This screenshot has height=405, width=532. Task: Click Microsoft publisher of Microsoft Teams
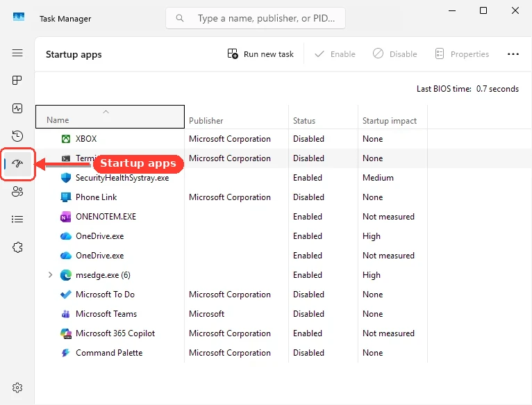(207, 314)
